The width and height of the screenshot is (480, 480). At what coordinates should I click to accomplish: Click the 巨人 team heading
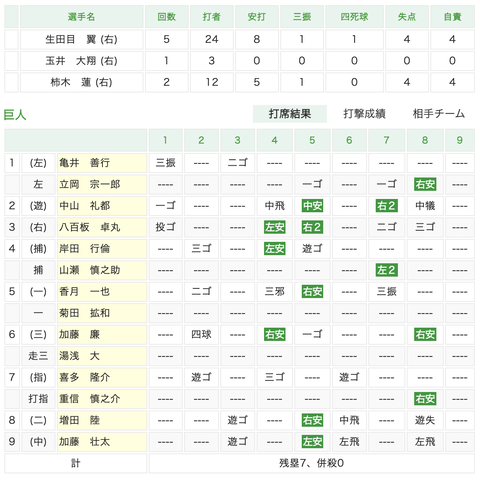15,115
